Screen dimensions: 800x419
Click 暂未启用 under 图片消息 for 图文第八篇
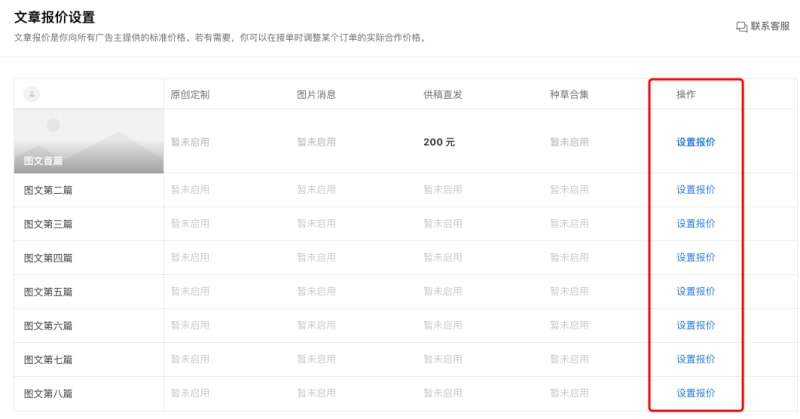(316, 393)
